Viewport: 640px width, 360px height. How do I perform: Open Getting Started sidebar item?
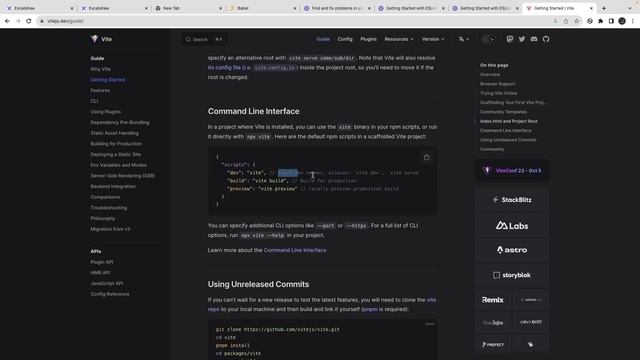pyautogui.click(x=108, y=80)
